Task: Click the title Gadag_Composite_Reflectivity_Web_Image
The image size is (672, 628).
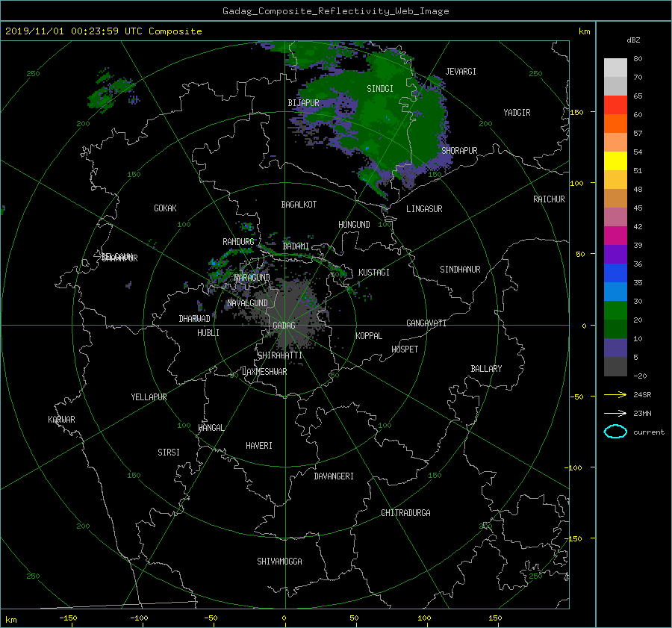Action: (335, 11)
